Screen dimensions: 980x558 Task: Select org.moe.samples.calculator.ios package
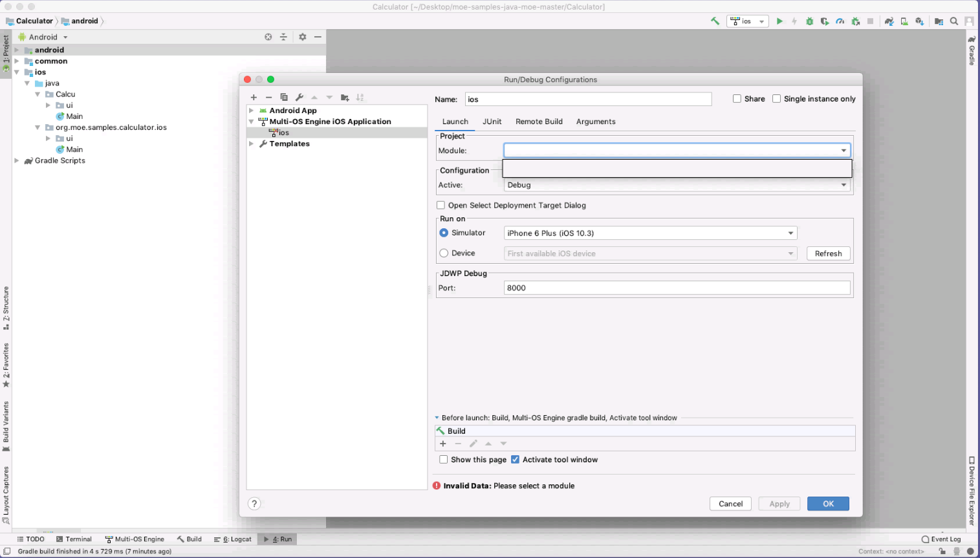pyautogui.click(x=111, y=127)
